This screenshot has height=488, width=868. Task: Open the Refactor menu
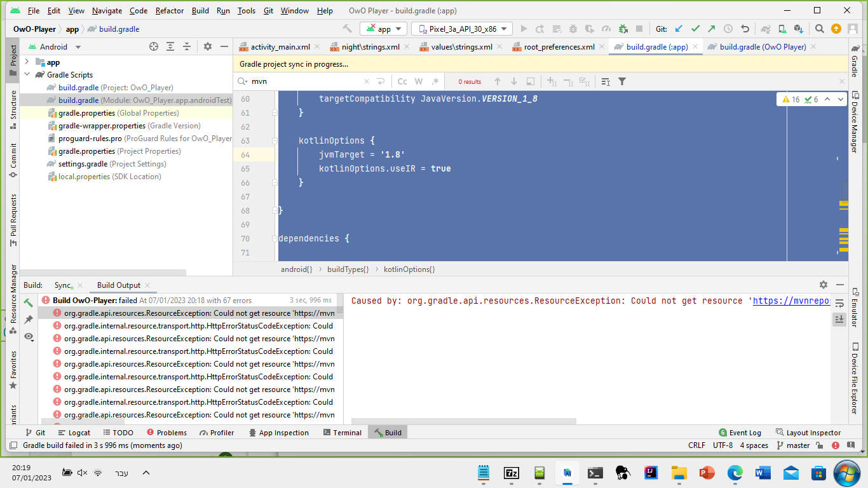click(x=170, y=11)
